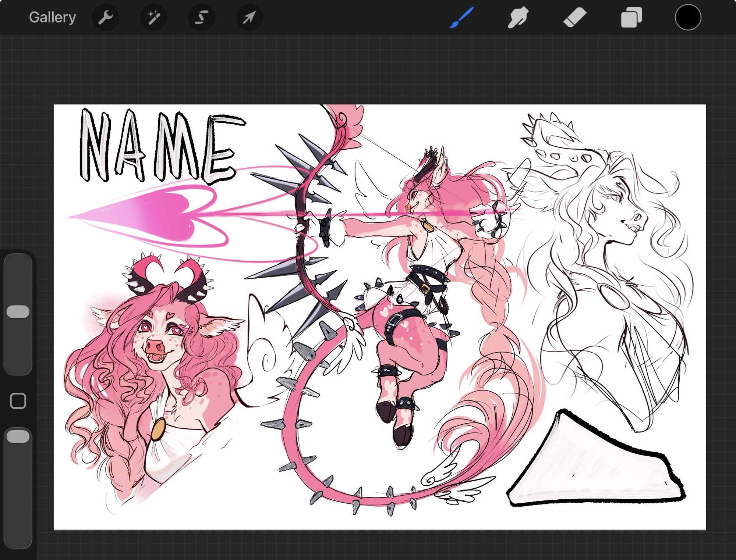Viewport: 736px width, 560px height.
Task: Click the brush opacity slider handle
Action: pos(18,436)
